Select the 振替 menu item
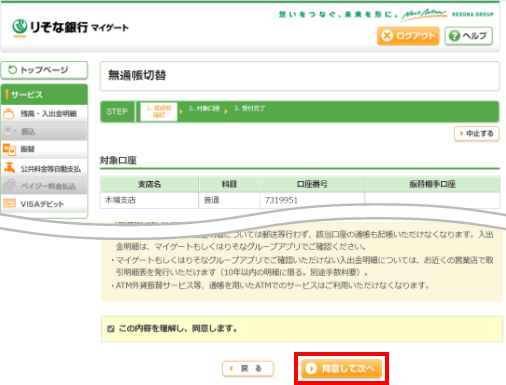The width and height of the screenshot is (506, 385). coord(44,149)
